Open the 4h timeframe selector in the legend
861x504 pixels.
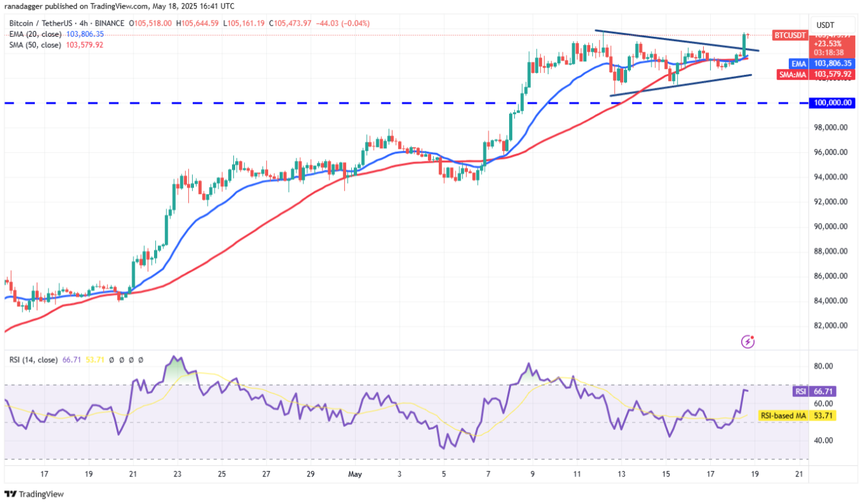pyautogui.click(x=82, y=23)
